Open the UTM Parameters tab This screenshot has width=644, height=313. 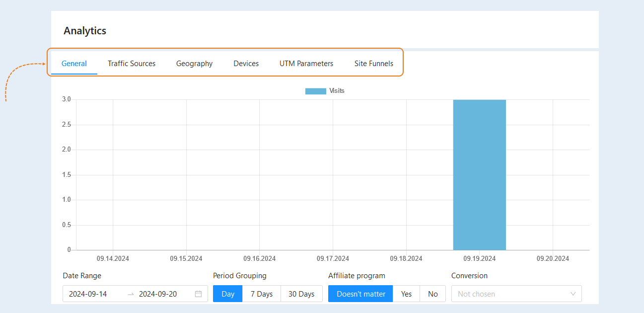pyautogui.click(x=306, y=64)
